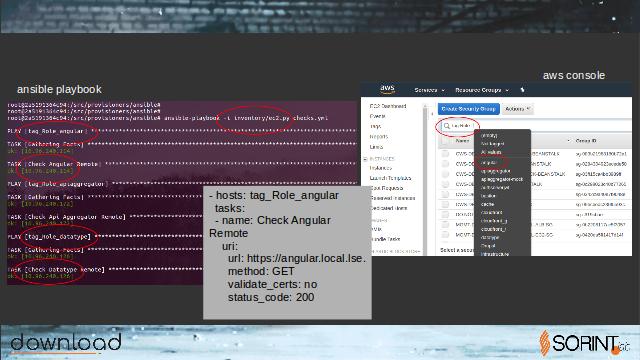
Task: Click the search magnifier icon in the filter box
Action: [447, 126]
